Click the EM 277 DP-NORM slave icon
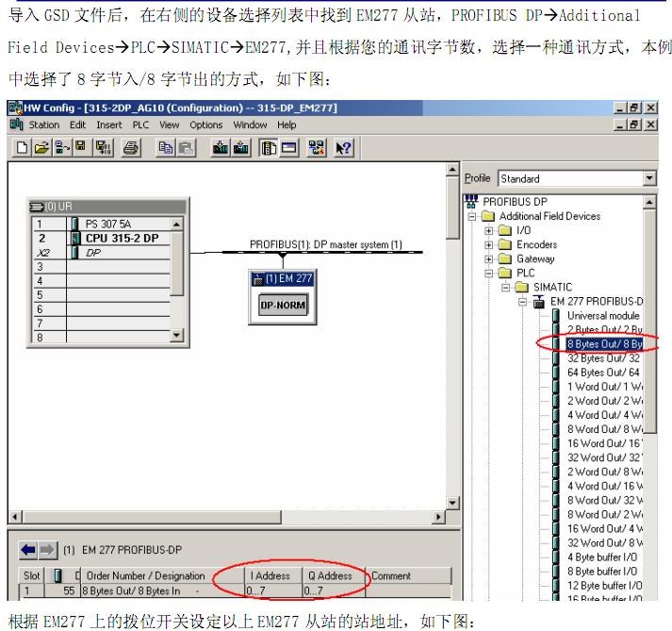This screenshot has width=672, height=631. pos(283,306)
